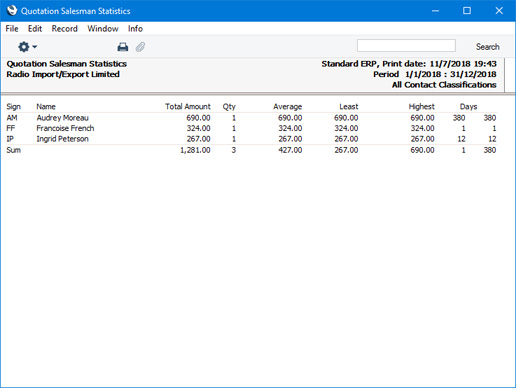
Task: Open the Window menu
Action: (103, 29)
